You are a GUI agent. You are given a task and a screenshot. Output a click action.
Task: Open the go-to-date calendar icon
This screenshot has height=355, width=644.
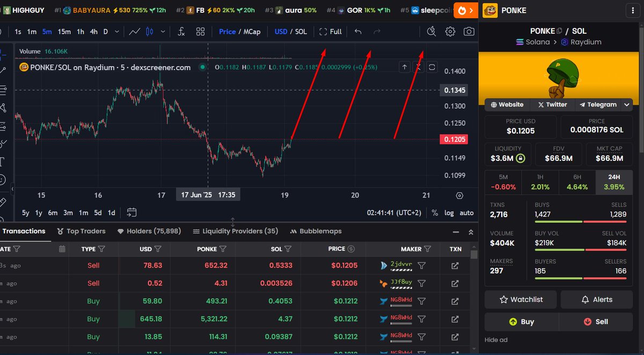[131, 212]
